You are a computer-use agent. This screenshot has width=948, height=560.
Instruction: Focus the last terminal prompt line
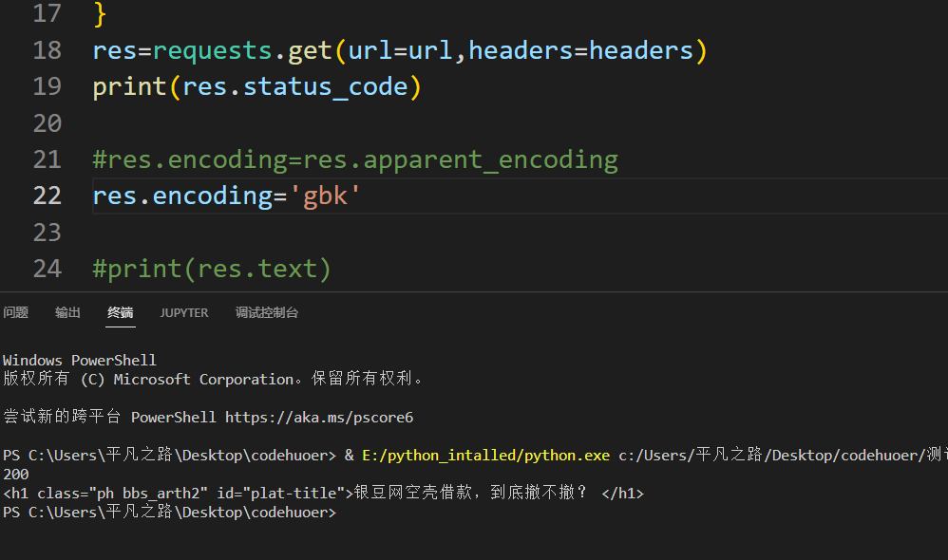171,513
